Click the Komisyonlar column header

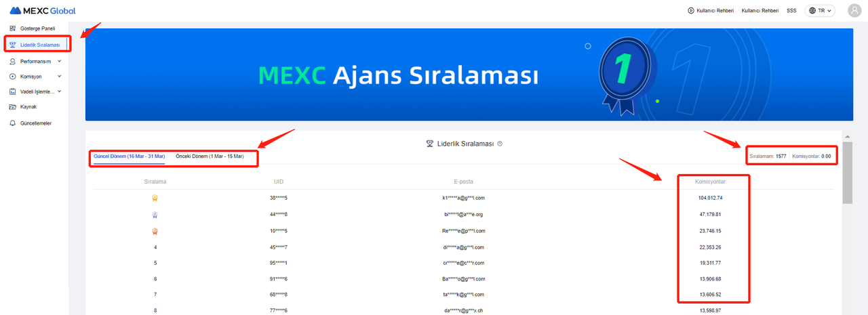click(710, 182)
